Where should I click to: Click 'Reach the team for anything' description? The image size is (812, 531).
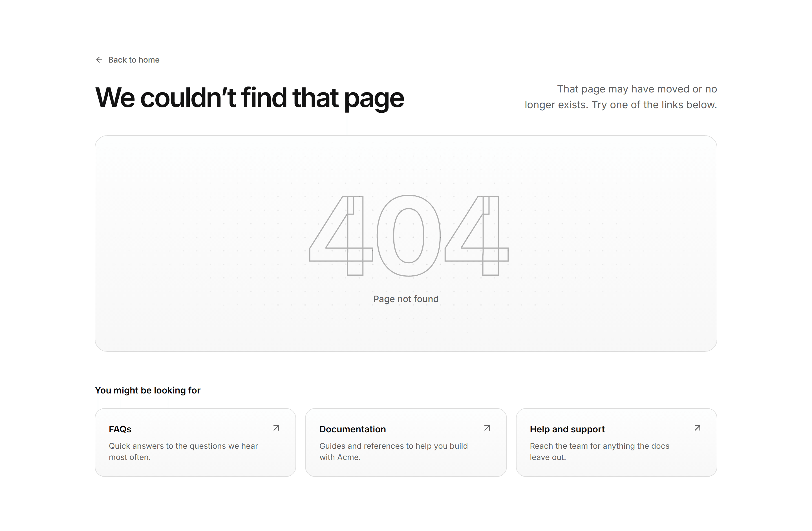coord(599,452)
